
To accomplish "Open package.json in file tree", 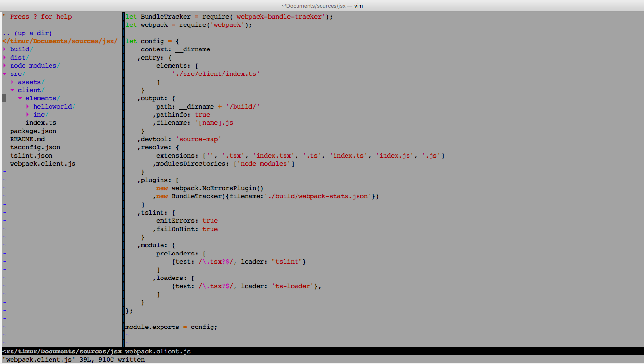I will coord(33,131).
